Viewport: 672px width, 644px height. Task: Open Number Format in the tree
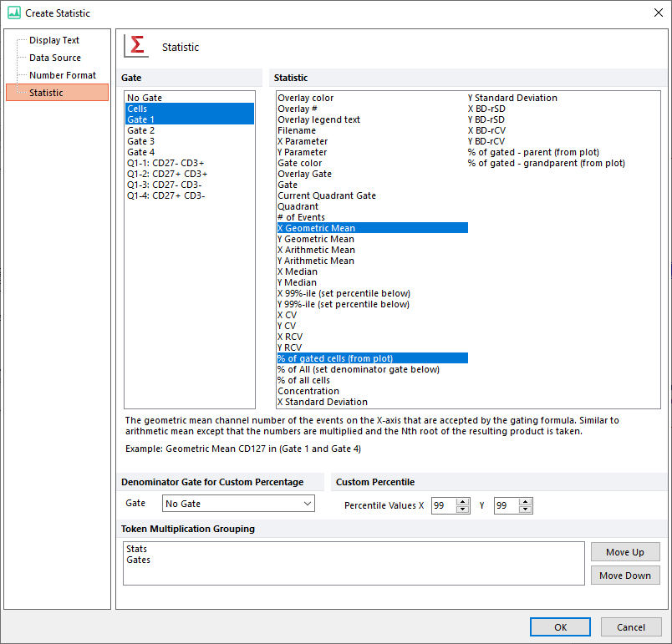[63, 75]
